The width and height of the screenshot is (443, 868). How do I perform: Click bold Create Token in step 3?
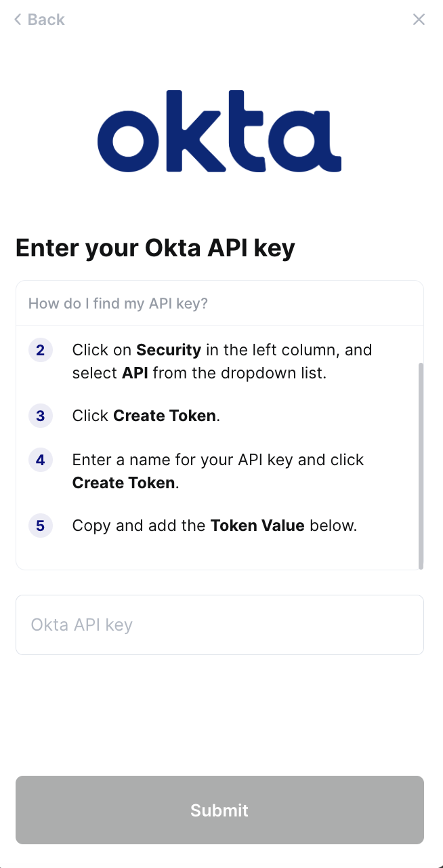coord(165,416)
